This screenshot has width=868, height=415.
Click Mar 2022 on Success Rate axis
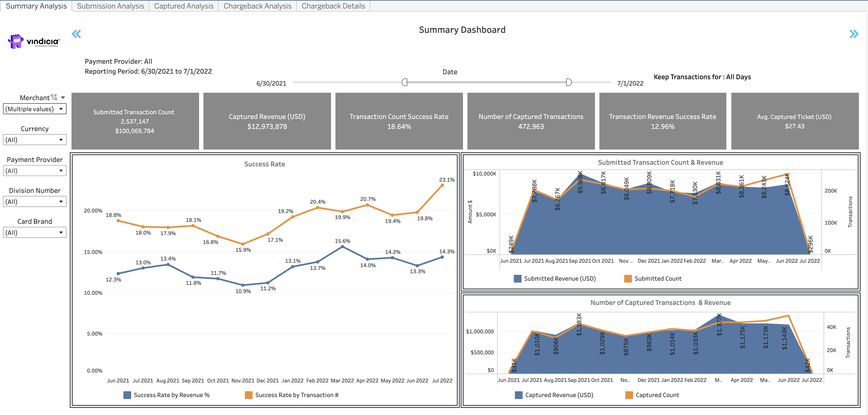point(342,380)
